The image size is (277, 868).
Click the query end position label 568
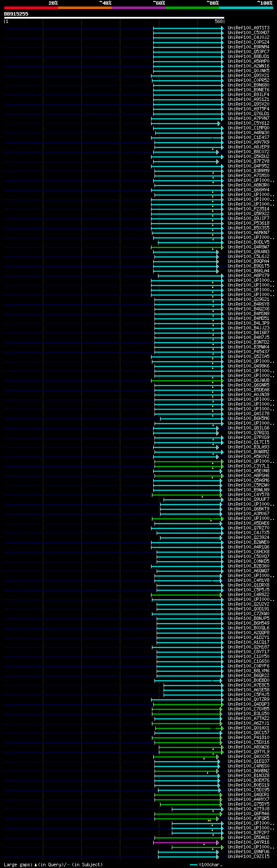(219, 21)
